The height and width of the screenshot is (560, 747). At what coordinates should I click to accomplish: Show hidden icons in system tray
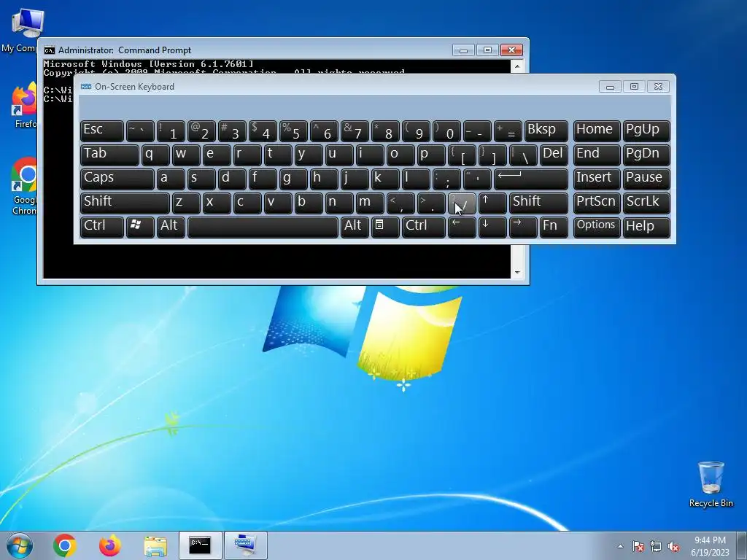[x=620, y=546]
